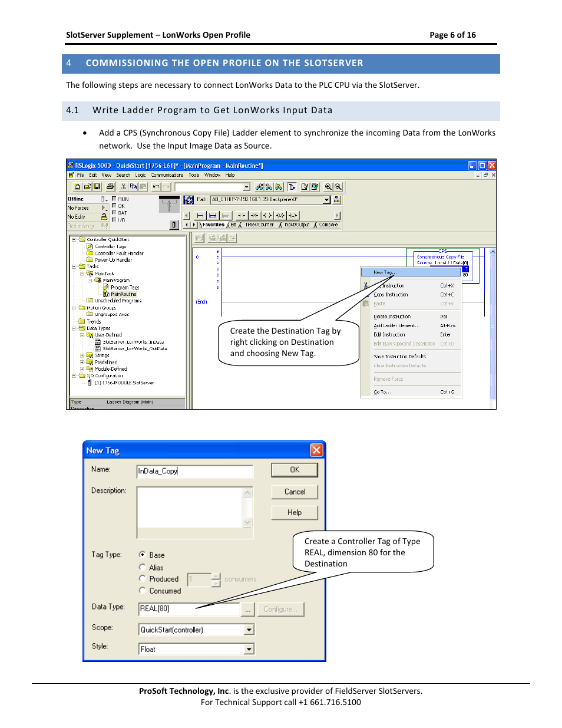Viewport: 562px width, 728px height.
Task: Collapse the Tasks tree node
Action: pos(74,266)
